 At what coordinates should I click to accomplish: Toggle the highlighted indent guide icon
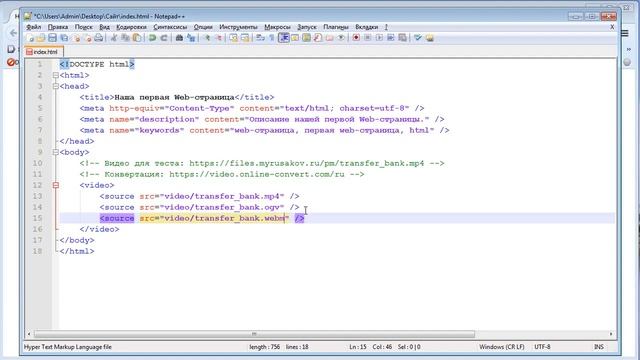point(284,38)
